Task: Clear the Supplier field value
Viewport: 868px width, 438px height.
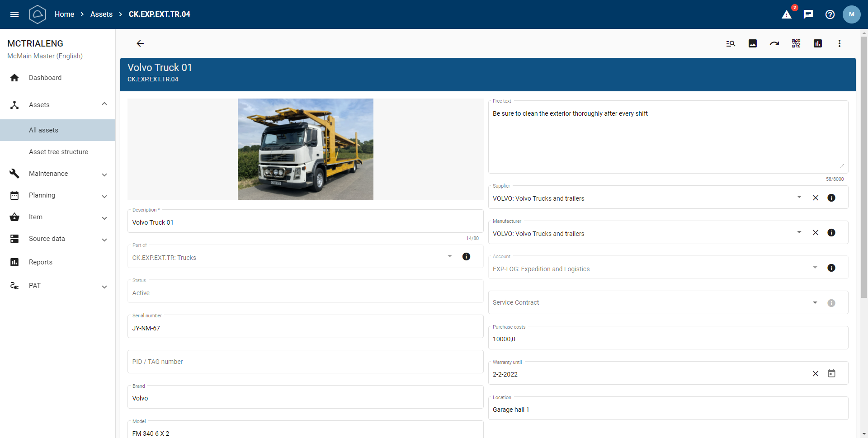Action: 816,198
